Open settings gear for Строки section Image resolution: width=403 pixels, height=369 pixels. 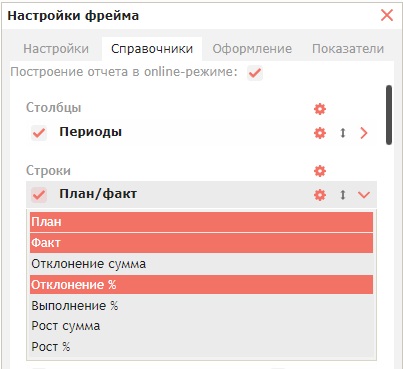320,171
